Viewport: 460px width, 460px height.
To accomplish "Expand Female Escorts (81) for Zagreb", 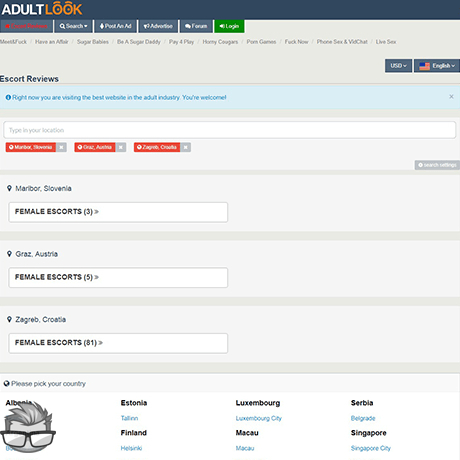I will [118, 343].
